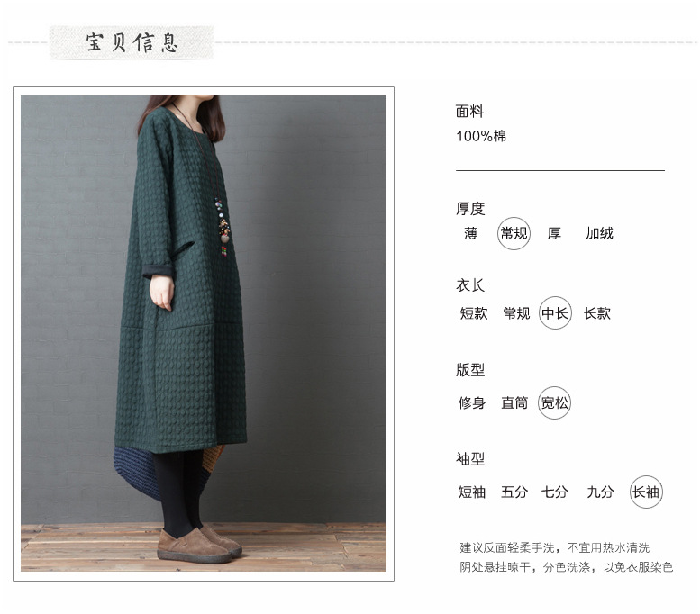Pick the circled 中长 length option

(x=555, y=313)
